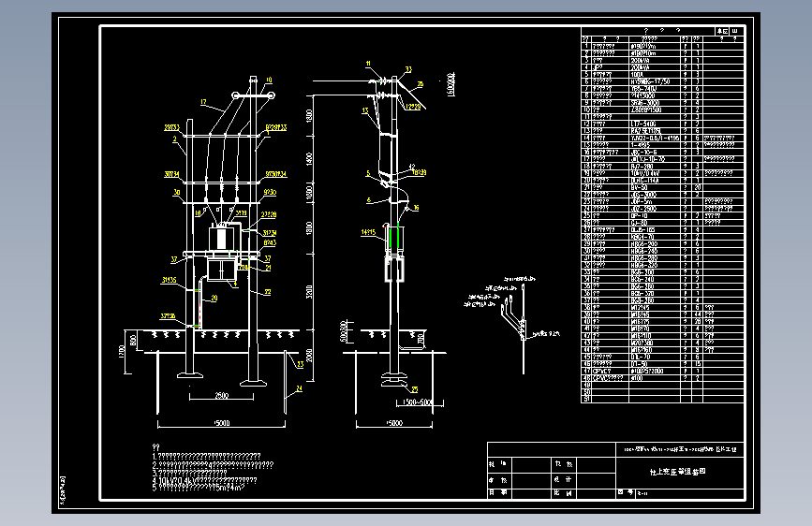Click the green-marked cabinet in the side view

(394, 240)
